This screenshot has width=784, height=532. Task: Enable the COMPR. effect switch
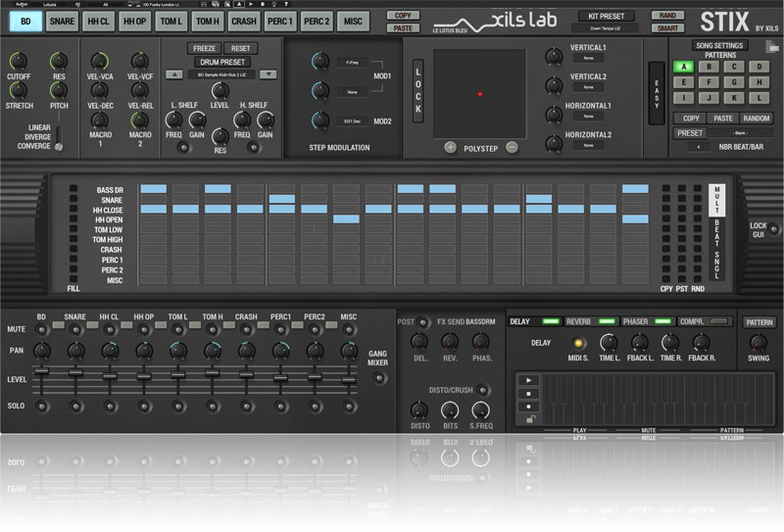(x=720, y=321)
